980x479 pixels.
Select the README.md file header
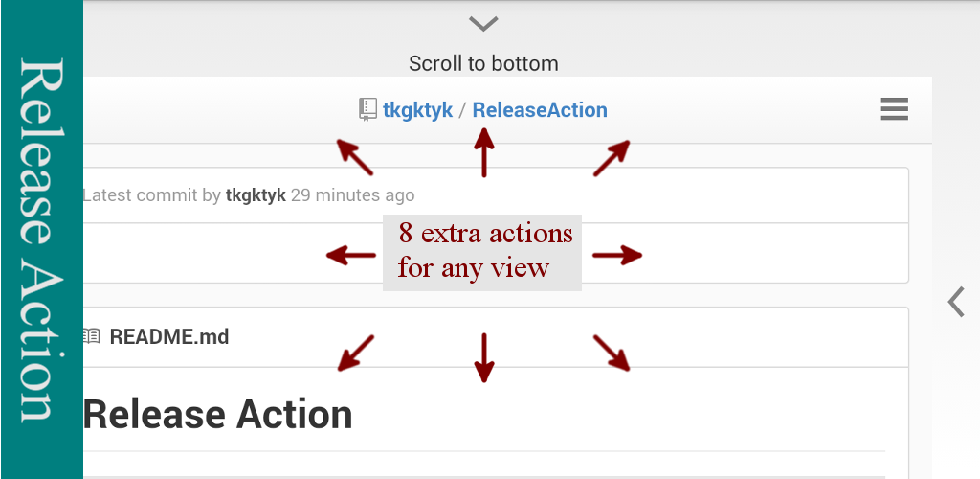[x=169, y=336]
